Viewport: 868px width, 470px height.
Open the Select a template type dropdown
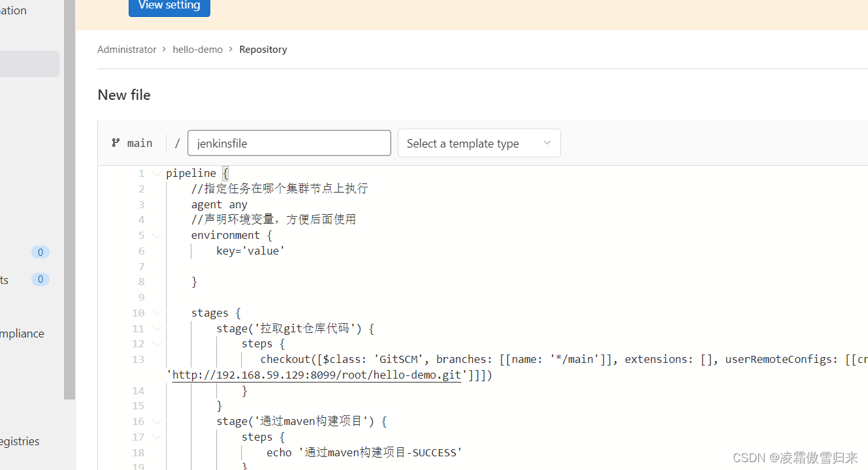coord(478,143)
